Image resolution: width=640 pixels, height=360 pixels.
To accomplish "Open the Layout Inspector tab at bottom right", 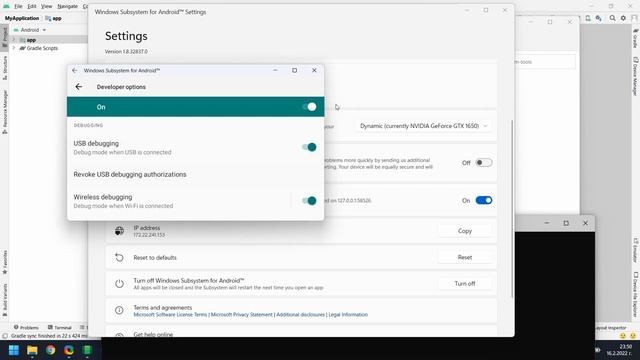I will pos(611,327).
